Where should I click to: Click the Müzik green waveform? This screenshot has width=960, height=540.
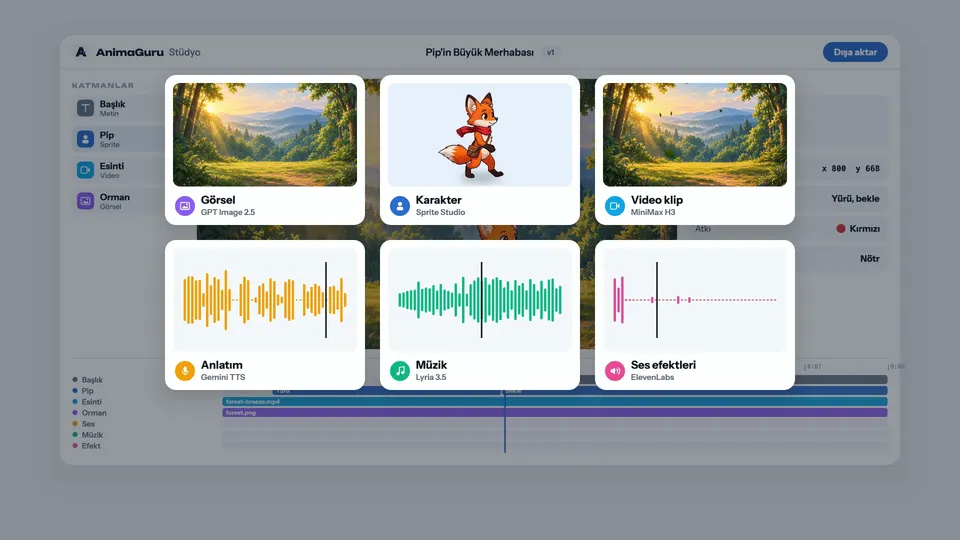479,299
